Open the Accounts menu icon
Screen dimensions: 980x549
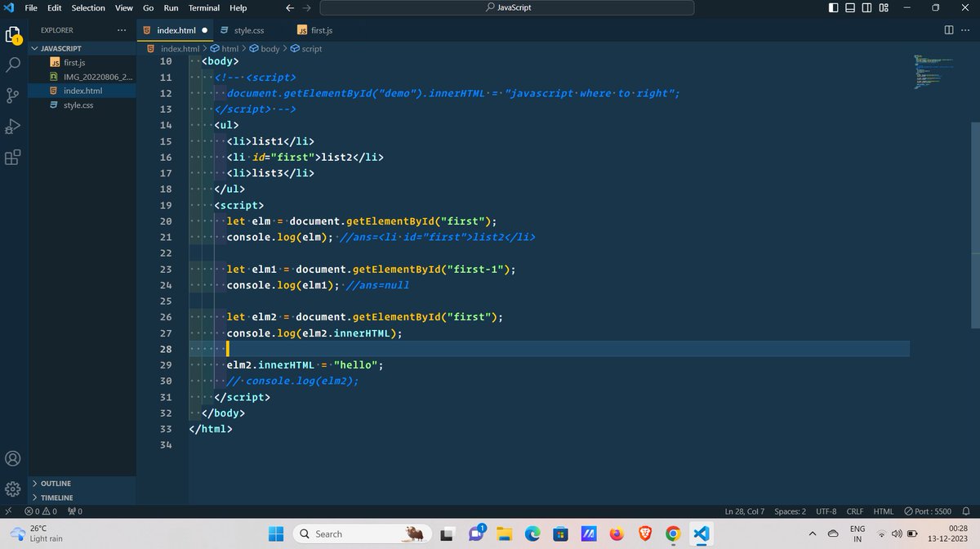click(13, 458)
